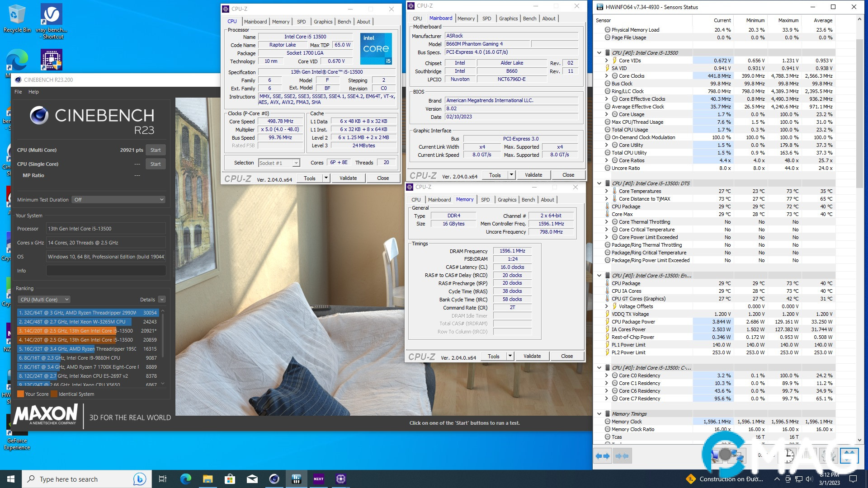This screenshot has width=868, height=488.
Task: Open the Minimum Test Duration dropdown
Action: click(x=118, y=199)
